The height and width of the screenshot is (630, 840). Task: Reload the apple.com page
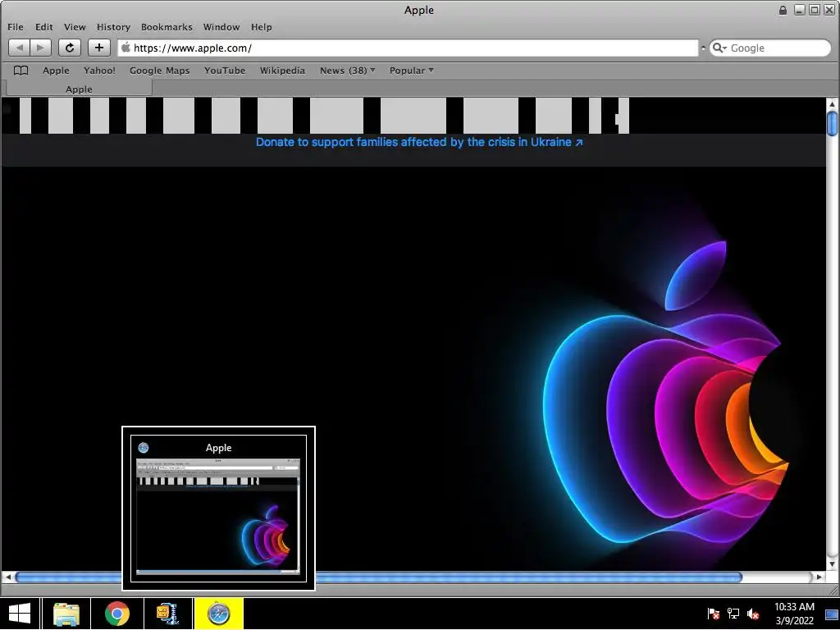coord(70,48)
